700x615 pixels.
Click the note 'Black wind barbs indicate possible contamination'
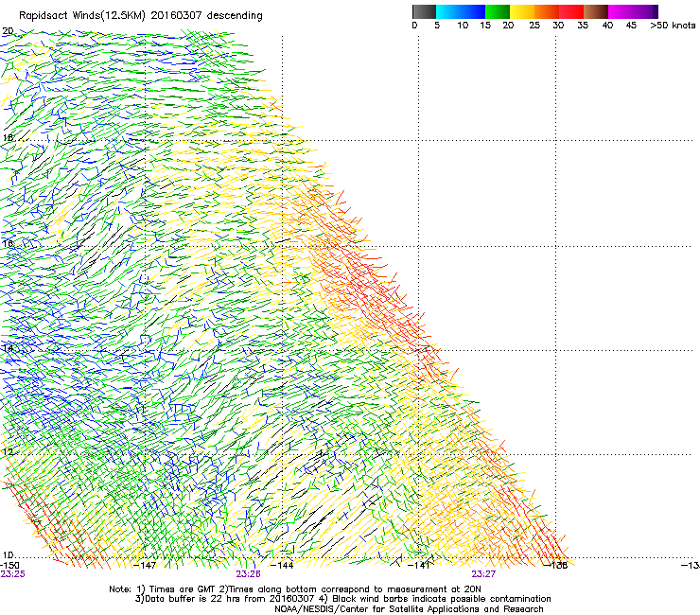442,599
